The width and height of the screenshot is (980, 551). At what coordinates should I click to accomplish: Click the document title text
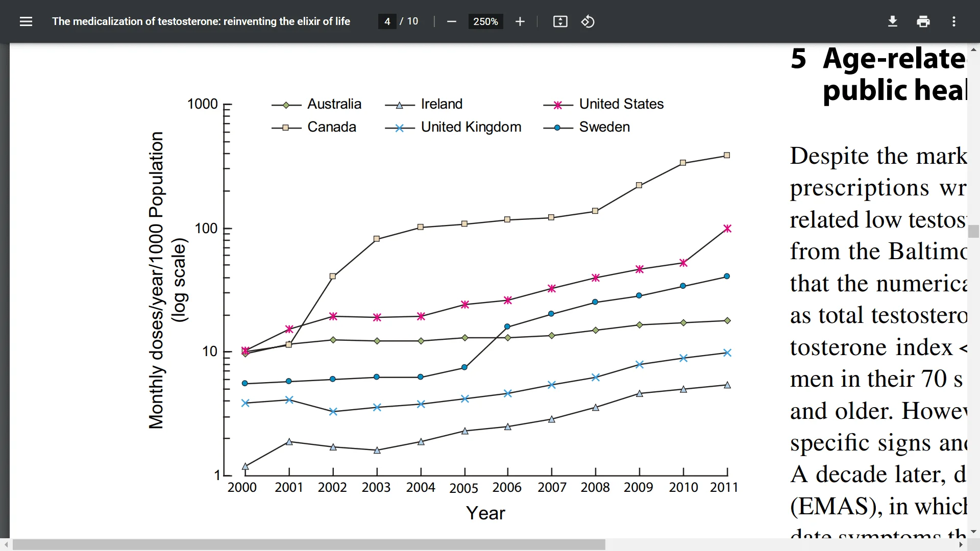click(201, 21)
